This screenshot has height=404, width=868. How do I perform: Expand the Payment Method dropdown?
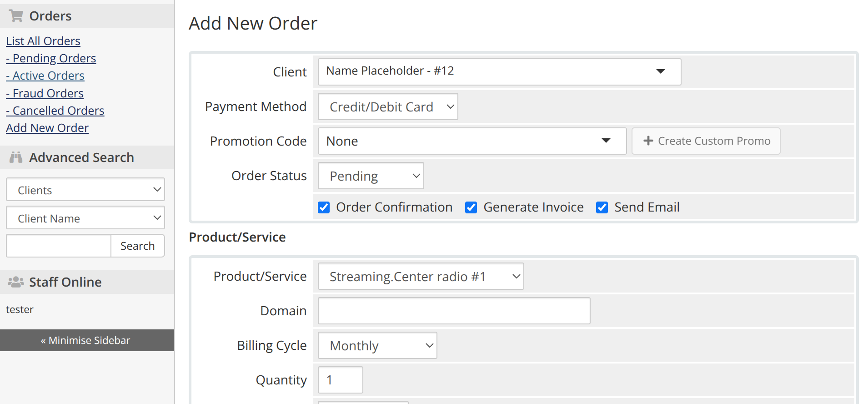point(387,106)
